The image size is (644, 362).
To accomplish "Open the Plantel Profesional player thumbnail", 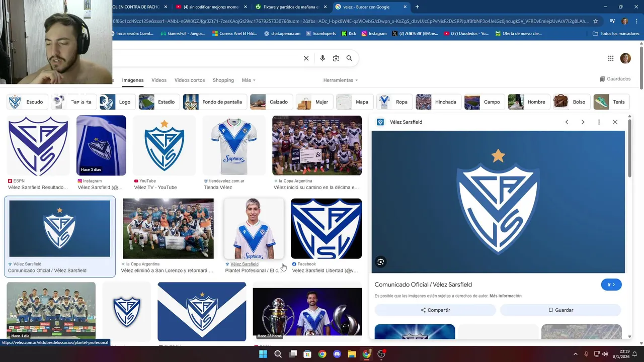I will click(x=254, y=229).
